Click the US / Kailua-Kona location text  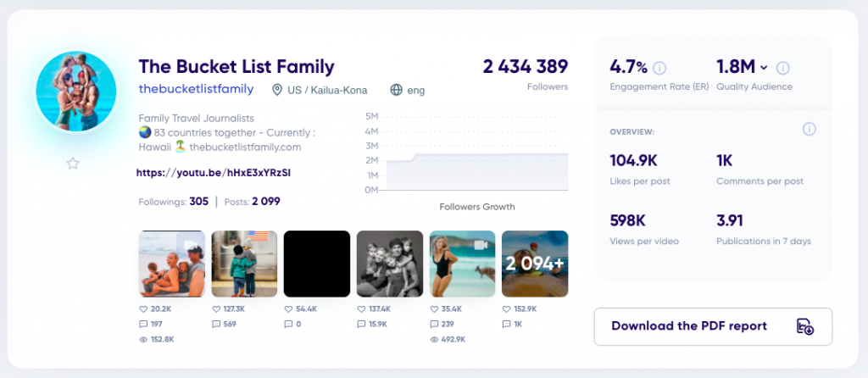327,90
